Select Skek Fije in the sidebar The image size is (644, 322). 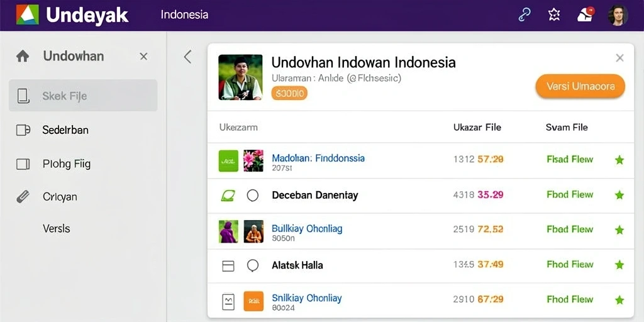(x=83, y=96)
